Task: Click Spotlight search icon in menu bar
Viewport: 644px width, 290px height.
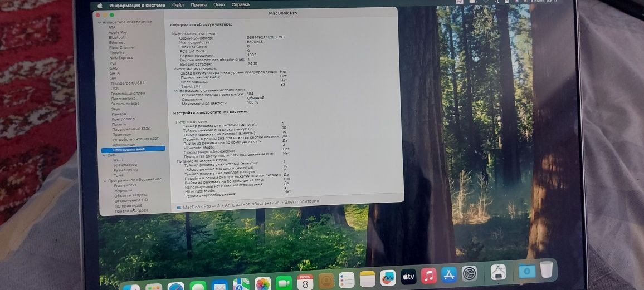Action: tap(496, 2)
